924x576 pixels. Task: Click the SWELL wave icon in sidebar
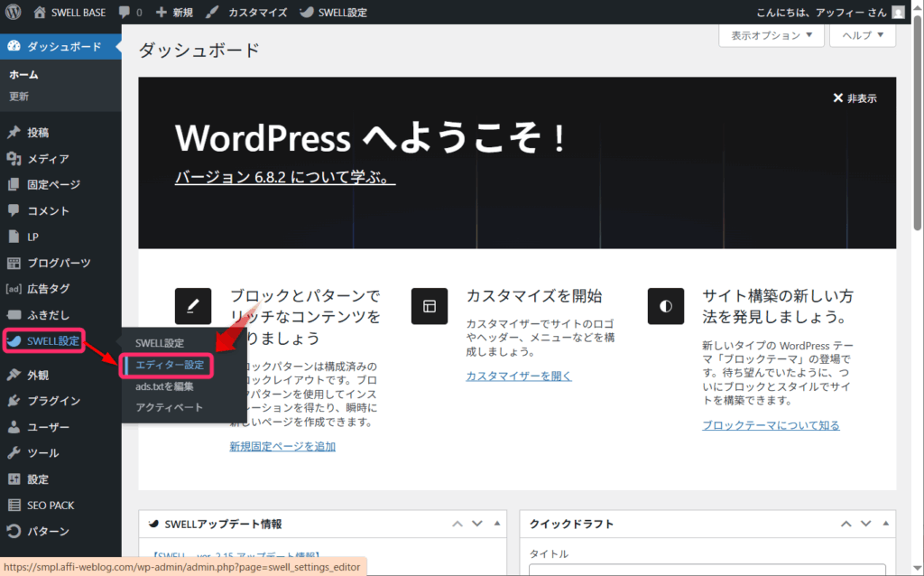point(14,341)
